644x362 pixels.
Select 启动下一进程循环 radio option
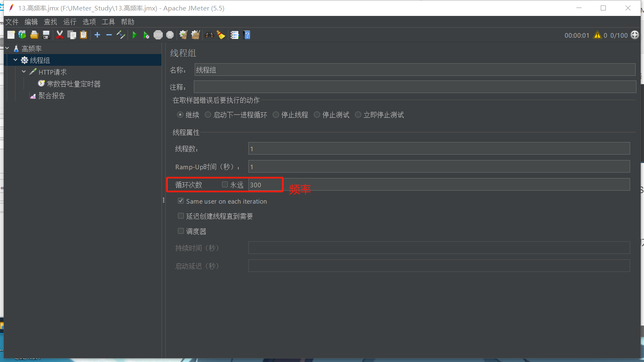coord(208,115)
